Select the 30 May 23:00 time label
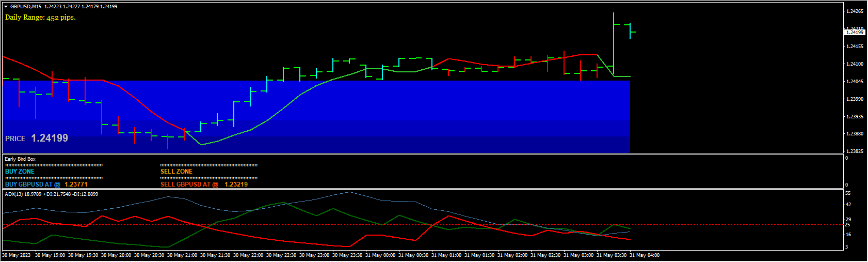868x262 pixels. (x=314, y=255)
